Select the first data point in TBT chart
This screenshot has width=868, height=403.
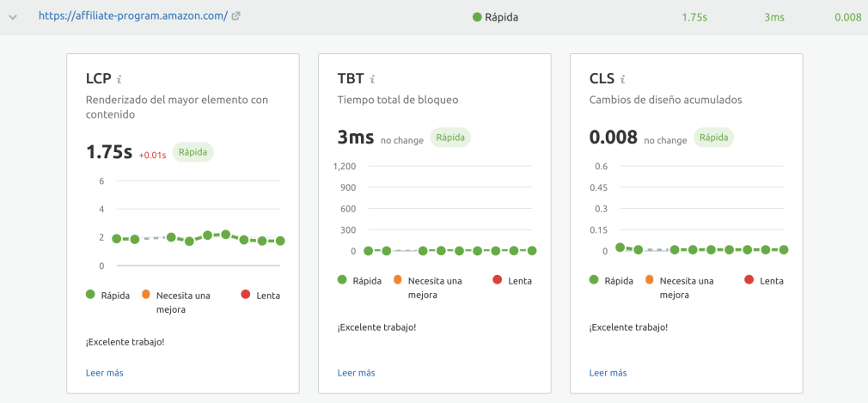point(368,251)
